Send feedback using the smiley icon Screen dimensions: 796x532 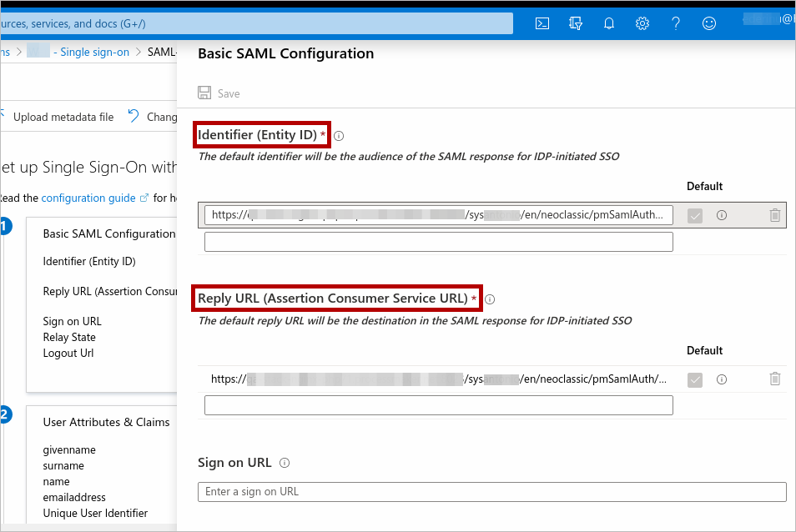point(709,23)
